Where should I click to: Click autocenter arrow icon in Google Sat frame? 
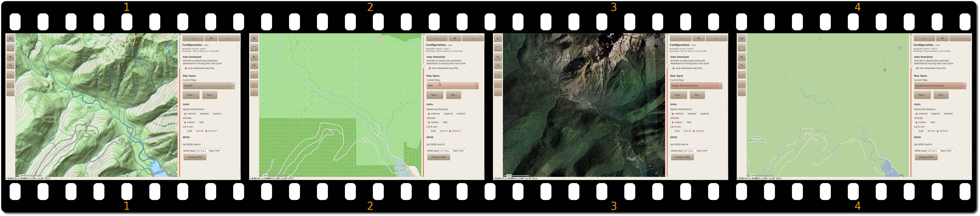coord(498,75)
